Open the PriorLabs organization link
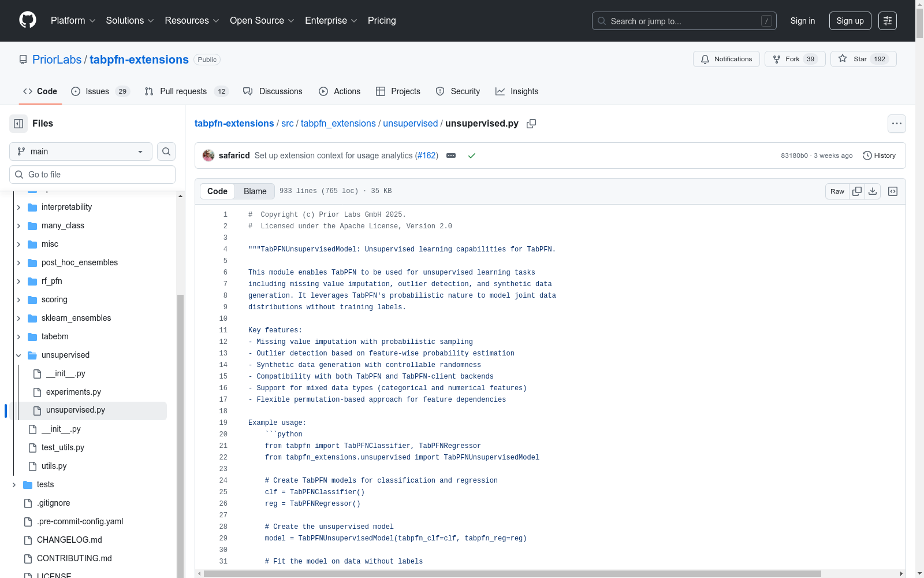 tap(57, 60)
